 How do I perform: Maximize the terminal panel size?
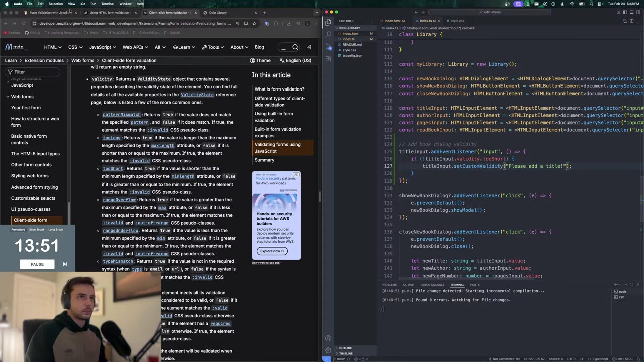pyautogui.click(x=632, y=285)
